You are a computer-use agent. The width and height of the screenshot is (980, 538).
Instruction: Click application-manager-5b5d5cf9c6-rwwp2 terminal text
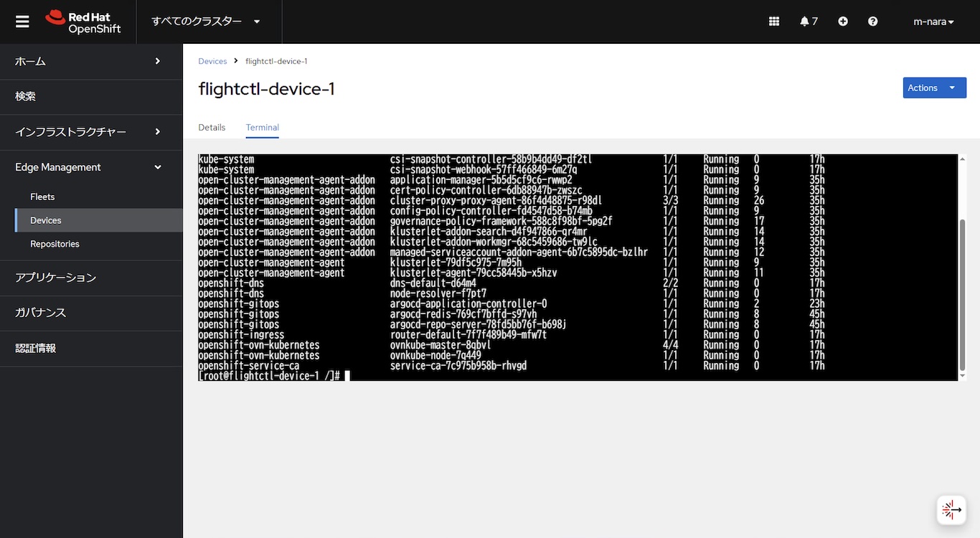point(481,179)
